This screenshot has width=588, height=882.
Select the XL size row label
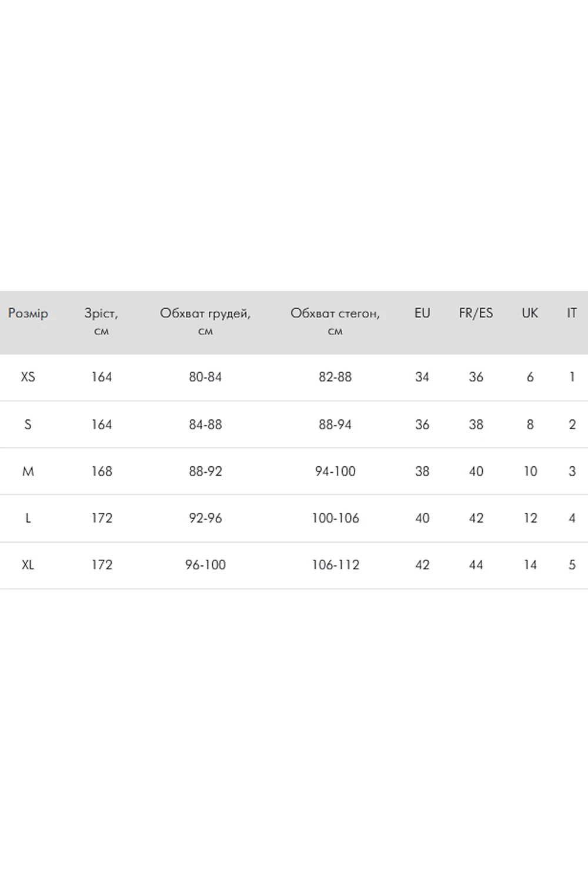pos(28,565)
